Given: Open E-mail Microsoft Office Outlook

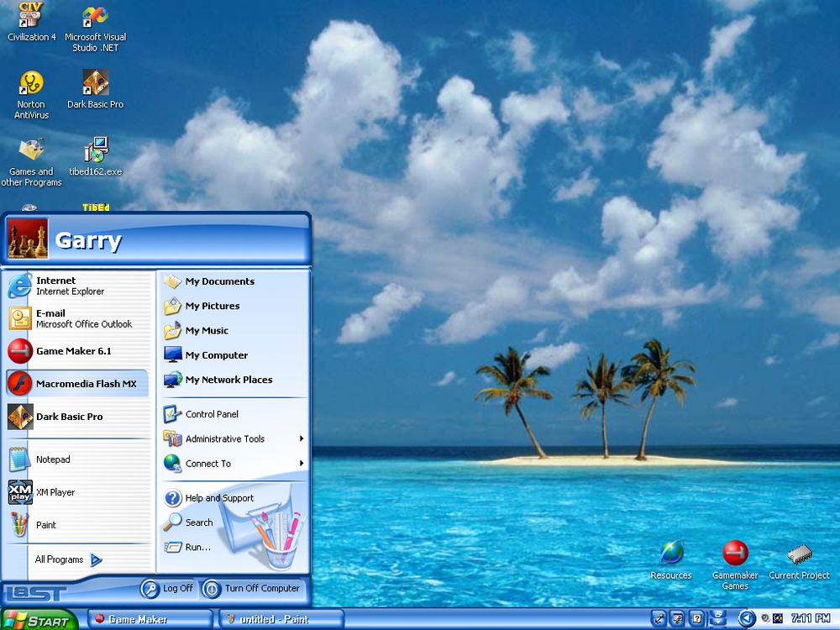Looking at the screenshot, I should (x=78, y=318).
